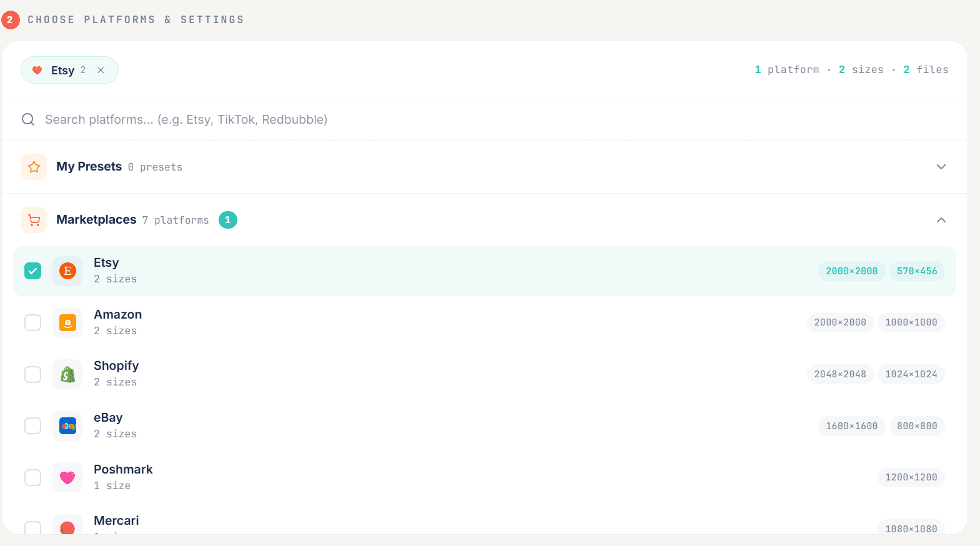Click the '2 sizes' label under eBay

pos(116,434)
